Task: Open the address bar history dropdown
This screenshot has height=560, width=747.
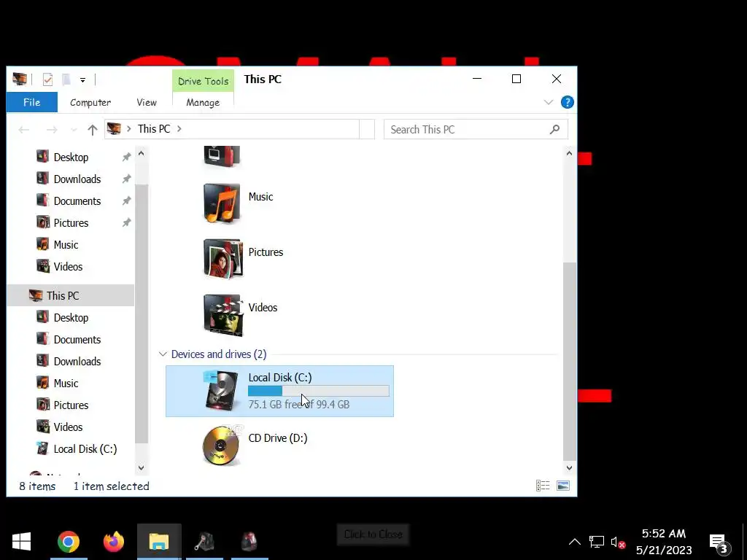Action: click(367, 129)
